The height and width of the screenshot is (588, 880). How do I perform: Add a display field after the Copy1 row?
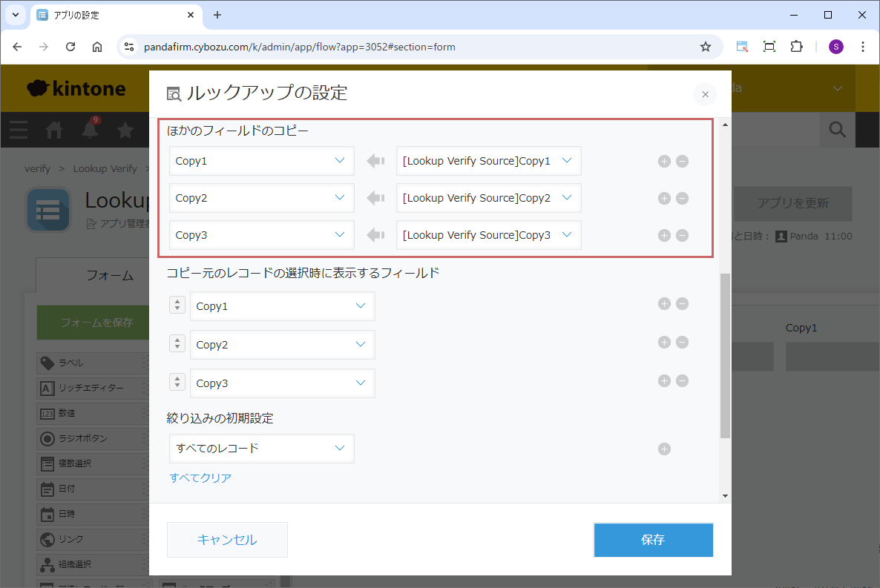tap(664, 304)
